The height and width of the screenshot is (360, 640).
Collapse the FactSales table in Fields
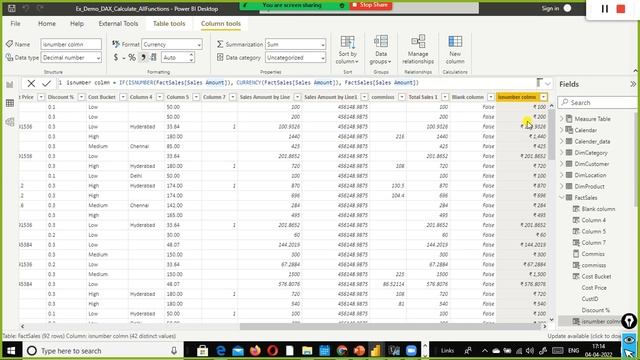pyautogui.click(x=562, y=198)
